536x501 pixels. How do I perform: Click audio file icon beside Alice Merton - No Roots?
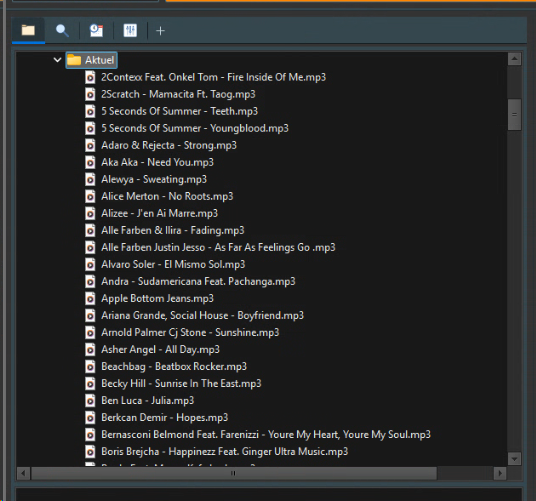pyautogui.click(x=90, y=197)
